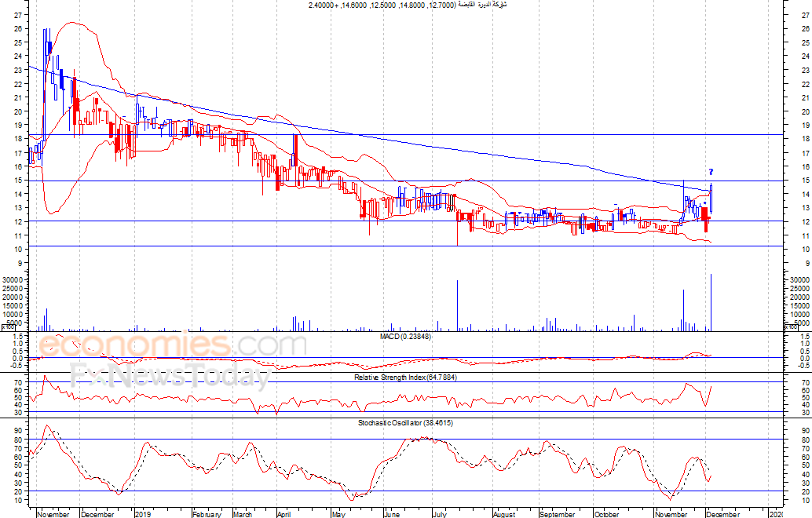Click the x100 scale box on right volume axis

pos(791,328)
